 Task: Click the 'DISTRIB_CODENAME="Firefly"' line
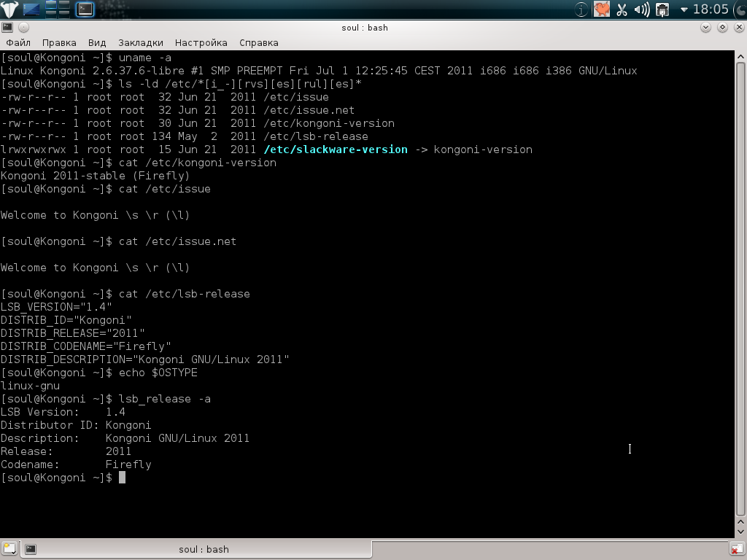(86, 346)
